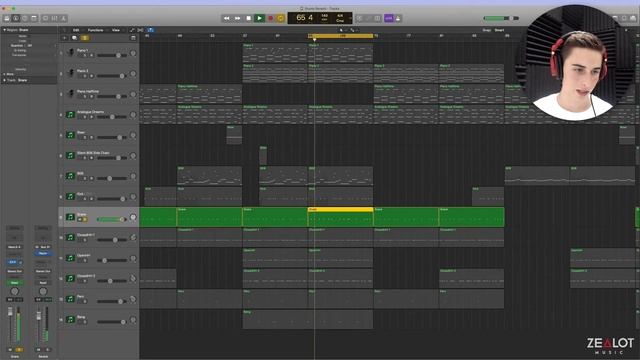This screenshot has height=360, width=640.
Task: Open the Library panel icon
Action: pos(7,18)
